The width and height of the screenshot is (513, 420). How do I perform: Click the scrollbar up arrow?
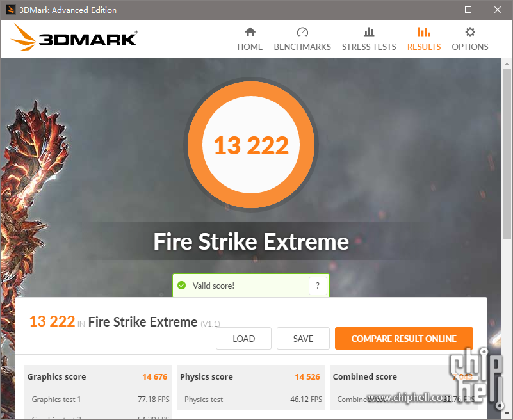(x=507, y=64)
